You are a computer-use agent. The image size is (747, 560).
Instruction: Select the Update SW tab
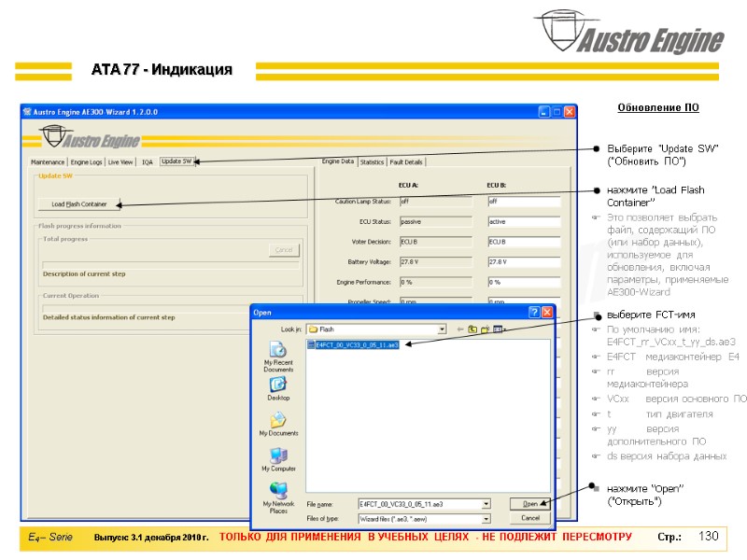[x=176, y=161]
